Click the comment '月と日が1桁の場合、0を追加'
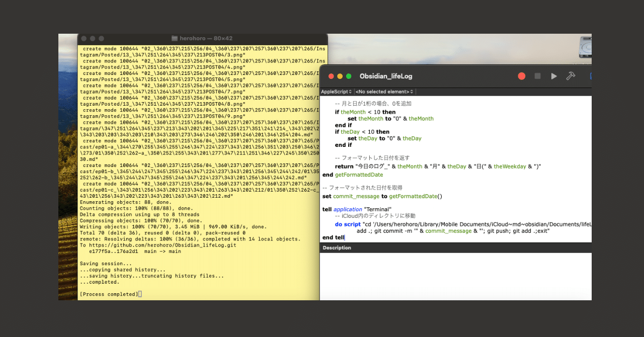The image size is (644, 337). point(373,104)
